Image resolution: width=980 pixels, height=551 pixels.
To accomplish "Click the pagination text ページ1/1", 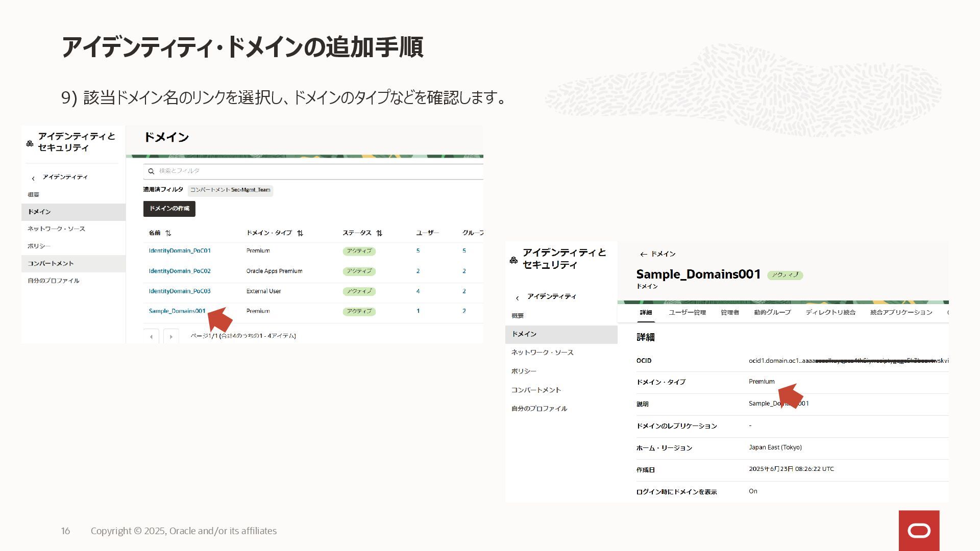I will coord(243,336).
